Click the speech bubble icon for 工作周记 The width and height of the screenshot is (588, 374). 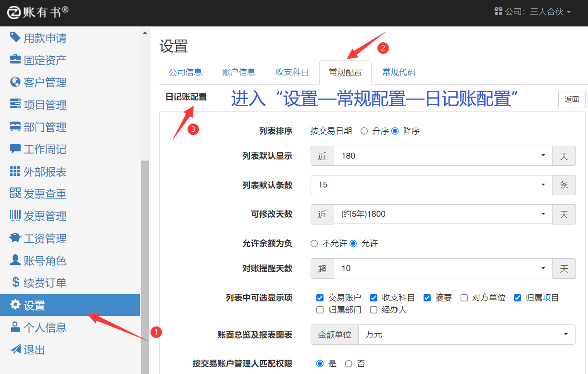15,149
